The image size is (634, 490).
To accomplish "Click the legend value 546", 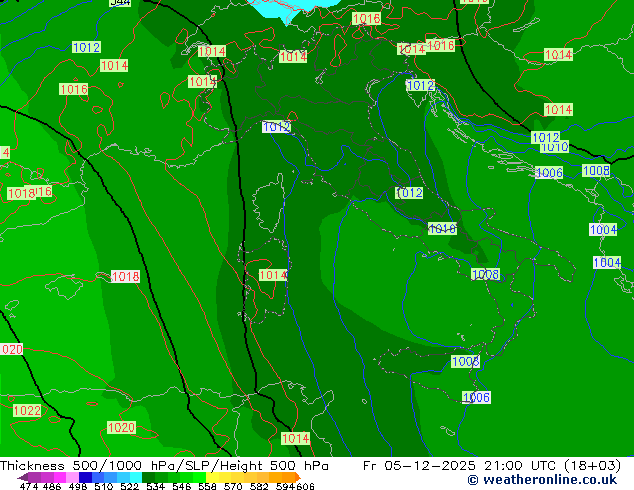I will point(182,486).
